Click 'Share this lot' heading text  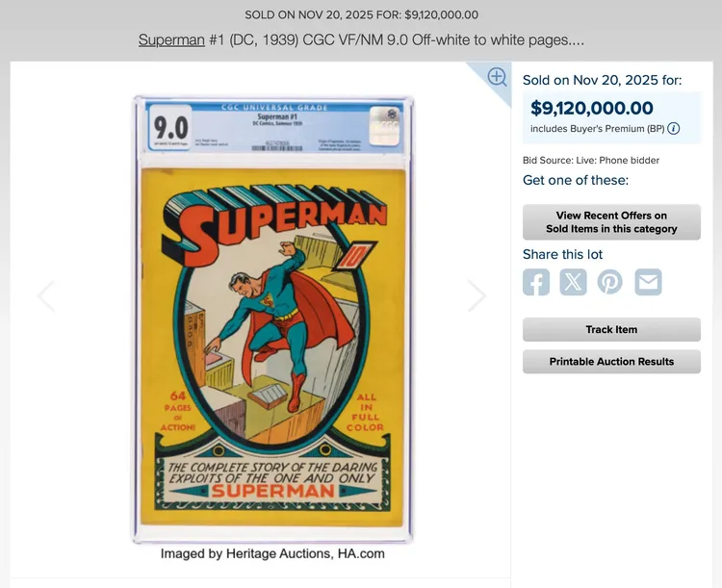[x=563, y=254]
